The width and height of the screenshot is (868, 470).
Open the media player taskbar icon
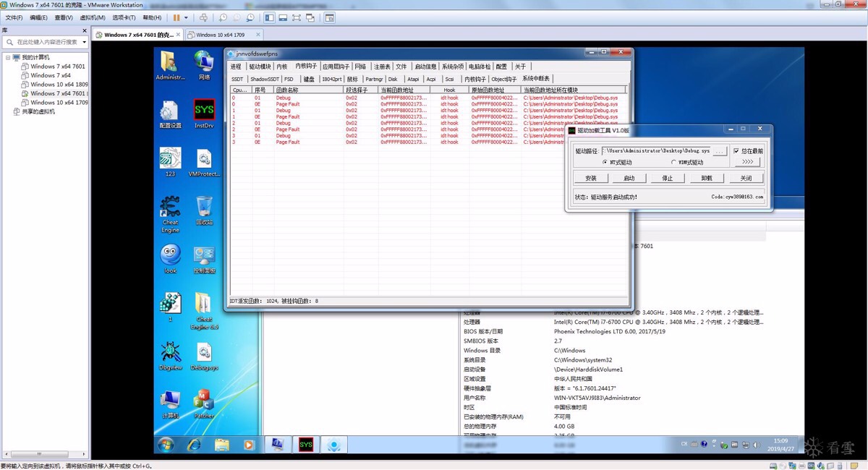(x=249, y=445)
